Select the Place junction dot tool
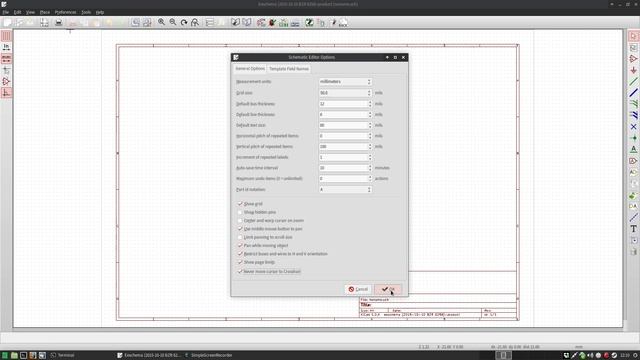 click(x=633, y=138)
